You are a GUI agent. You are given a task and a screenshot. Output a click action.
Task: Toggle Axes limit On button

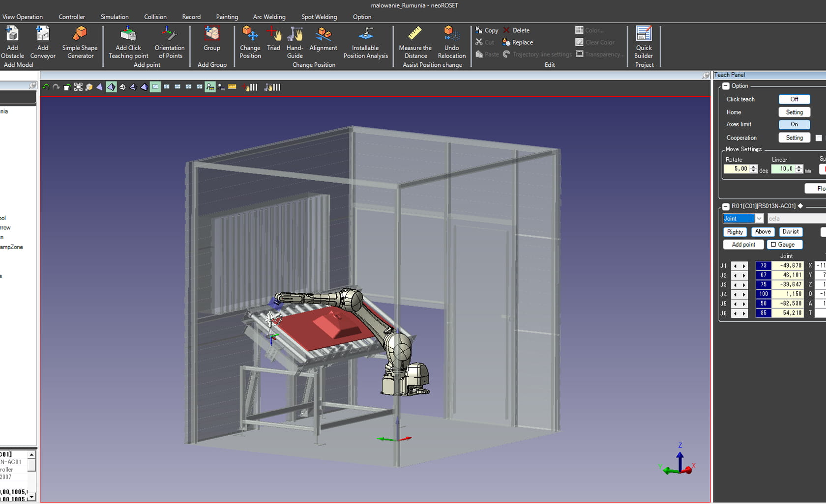point(794,125)
